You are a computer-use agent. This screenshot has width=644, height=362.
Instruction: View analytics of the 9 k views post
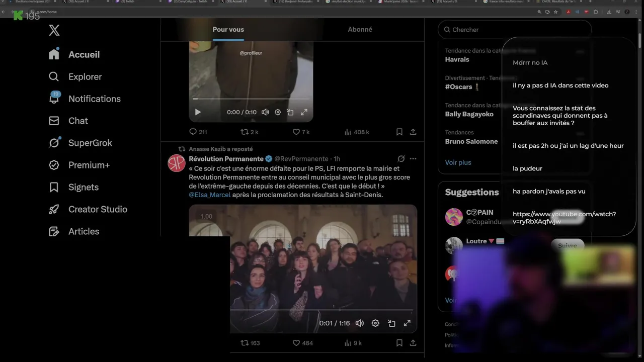(353, 343)
